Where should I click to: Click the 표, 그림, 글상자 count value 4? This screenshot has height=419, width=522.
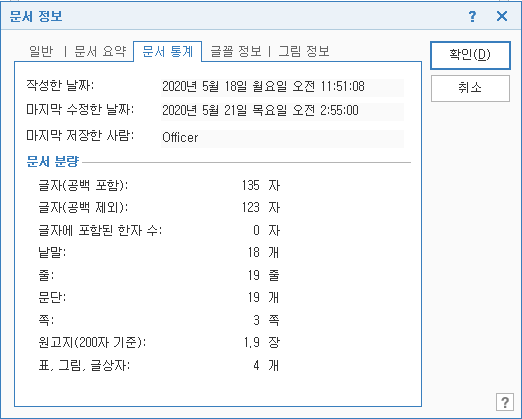pyautogui.click(x=256, y=366)
